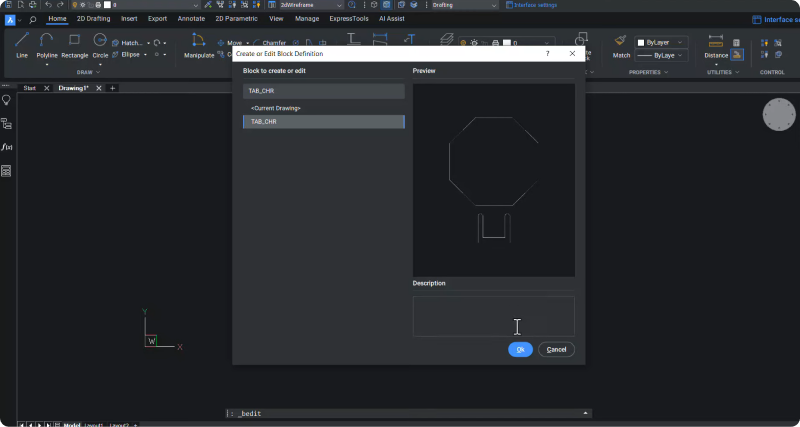Expand the PROPERTIES panel
This screenshot has width=800, height=427.
tap(648, 72)
